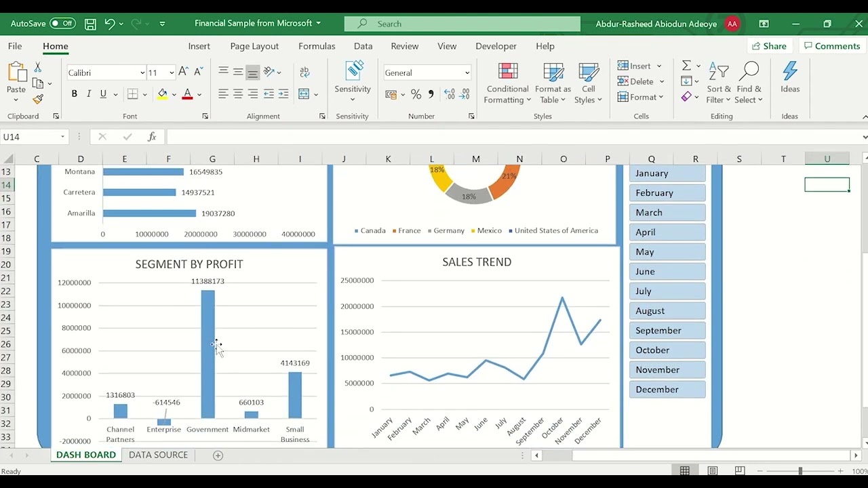The image size is (868, 488).
Task: Click the Cut scissors icon
Action: coord(38,67)
